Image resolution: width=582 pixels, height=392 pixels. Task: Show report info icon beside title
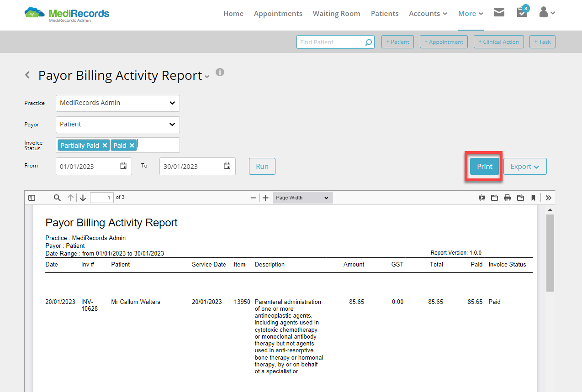pos(220,72)
